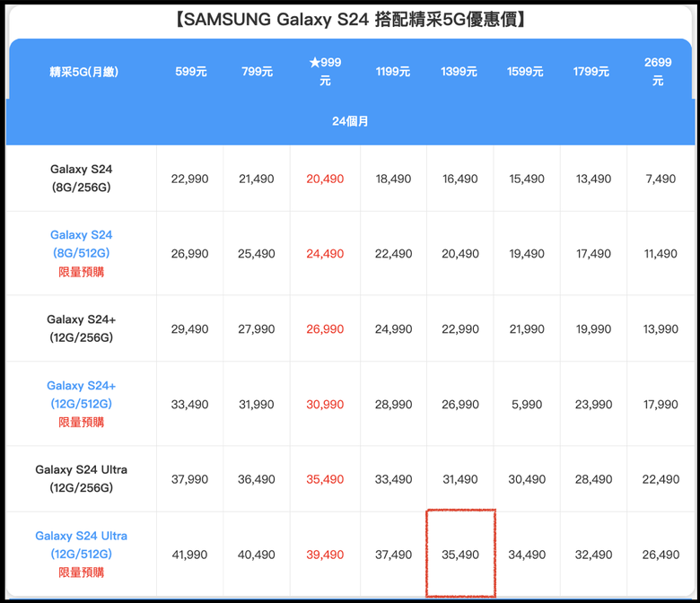Open the blue Galaxy S24 Ultra (12G/512G) link
The width and height of the screenshot is (700, 603).
(x=82, y=545)
